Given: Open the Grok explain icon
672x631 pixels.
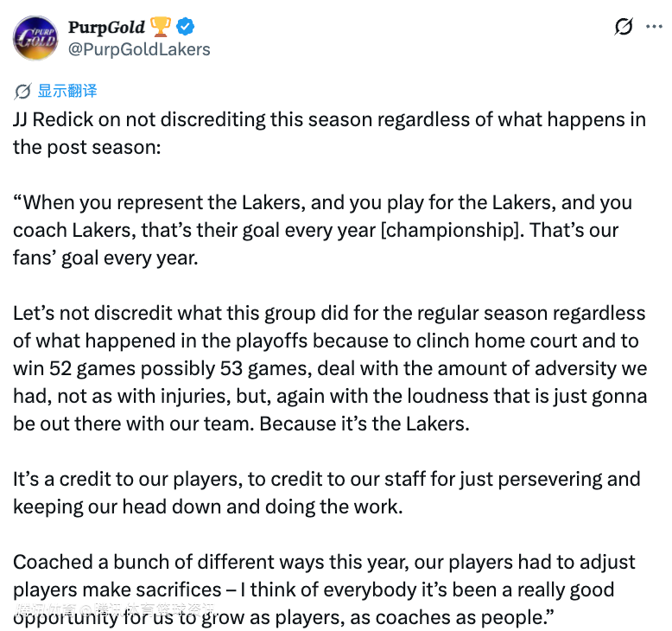Looking at the screenshot, I should pyautogui.click(x=624, y=27).
